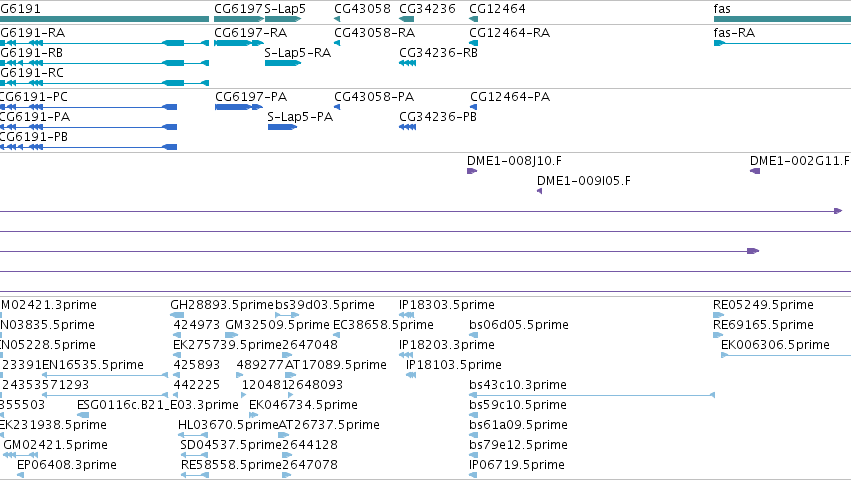The width and height of the screenshot is (851, 480).
Task: Select the fas-RA transcript feature
Action: tap(782, 43)
